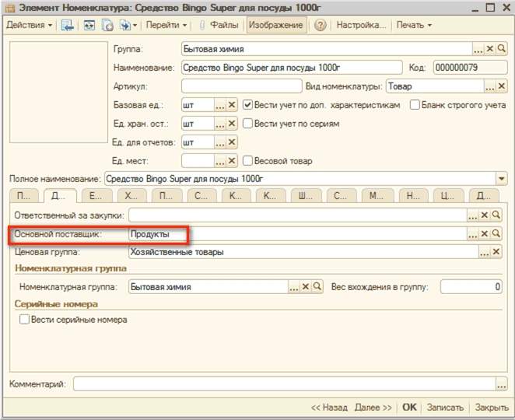This screenshot has height=420, width=515.
Task: Open the Печать dropdown menu
Action: tap(414, 25)
